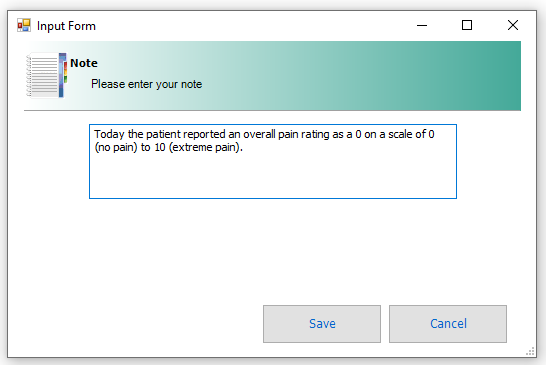
Task: Click the empty area inside the note text box
Action: click(x=273, y=176)
